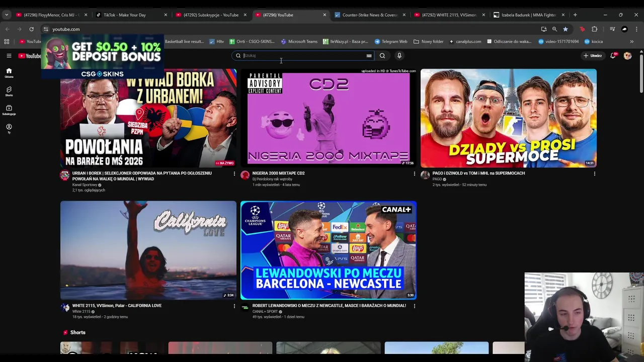Open the account avatar menu
This screenshot has width=644, height=362.
(627, 56)
